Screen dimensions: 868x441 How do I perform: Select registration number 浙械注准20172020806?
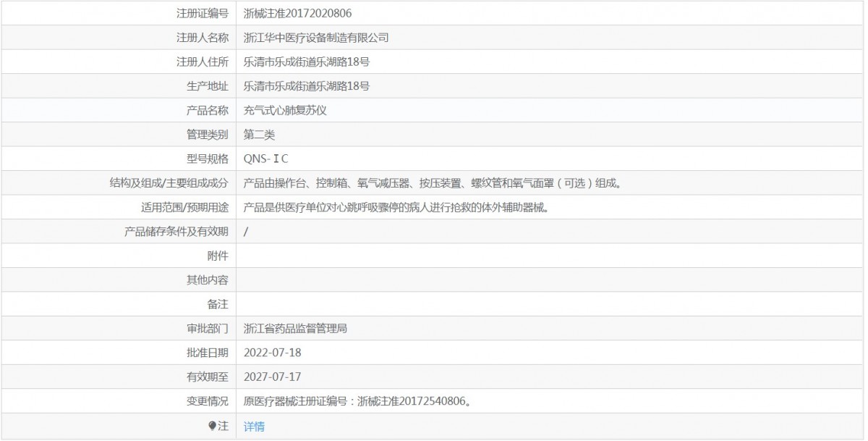tap(298, 13)
